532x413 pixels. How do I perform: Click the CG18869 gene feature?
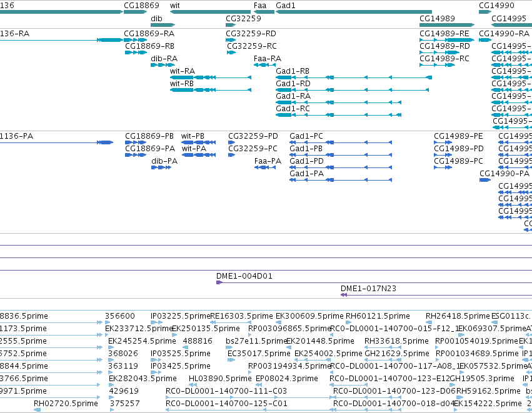136,12
